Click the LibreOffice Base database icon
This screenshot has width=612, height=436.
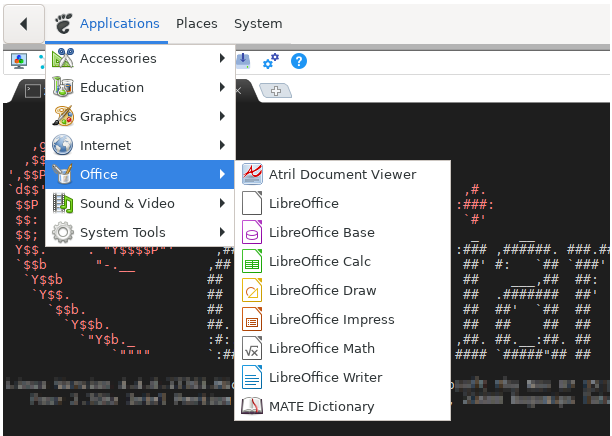(252, 232)
